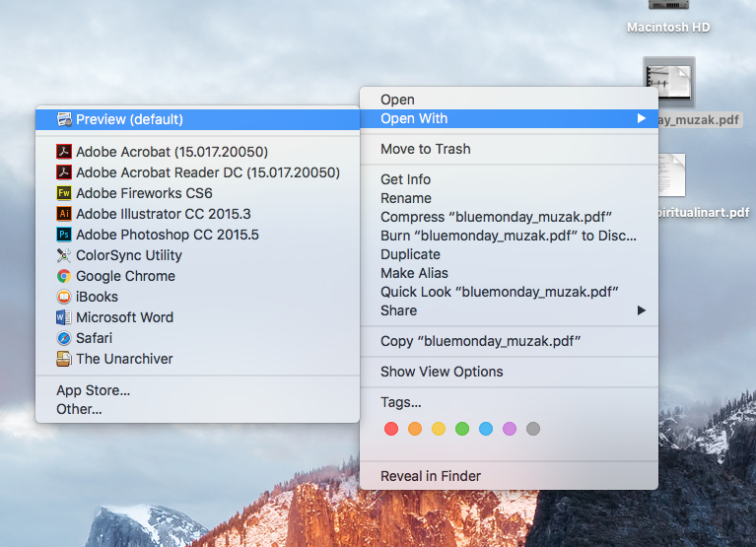Select the spiritualinart.pdf desktop file icon
This screenshot has width=756, height=547.
671,175
